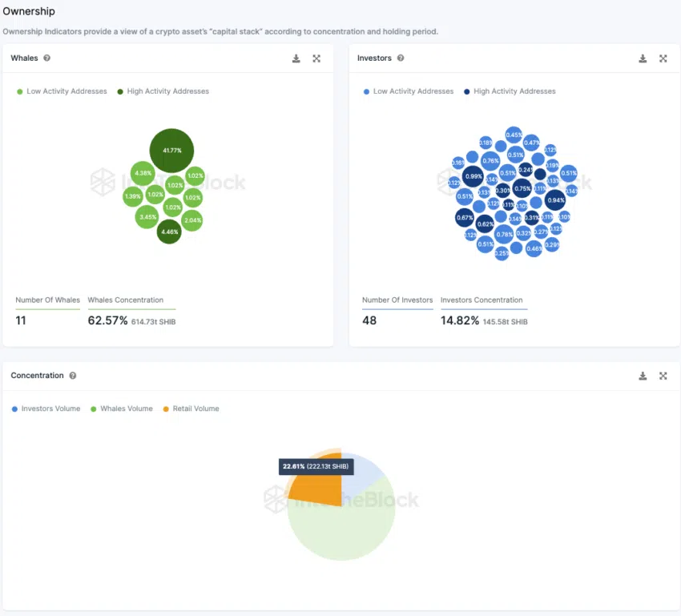Toggle Whales Volume legend item
This screenshot has height=616, width=681.
pos(122,409)
